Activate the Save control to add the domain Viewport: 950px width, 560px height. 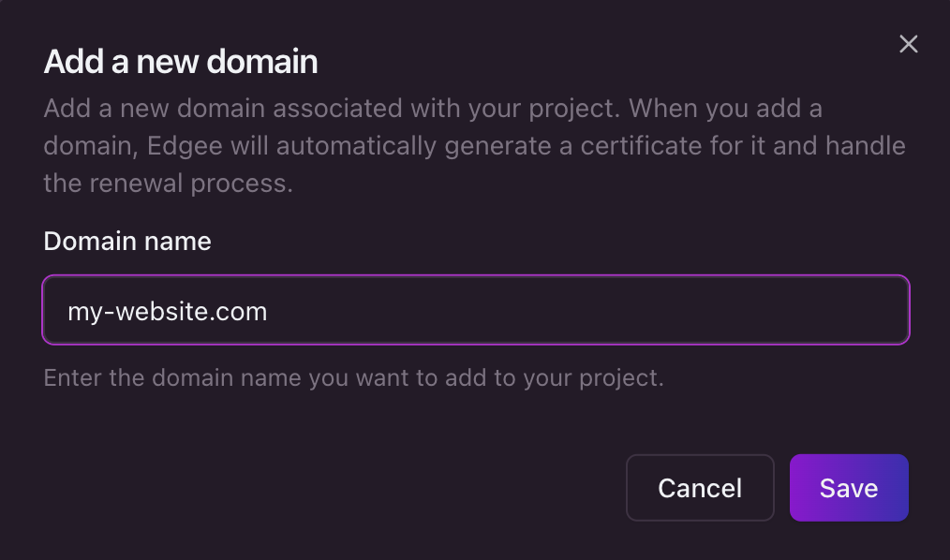(849, 487)
